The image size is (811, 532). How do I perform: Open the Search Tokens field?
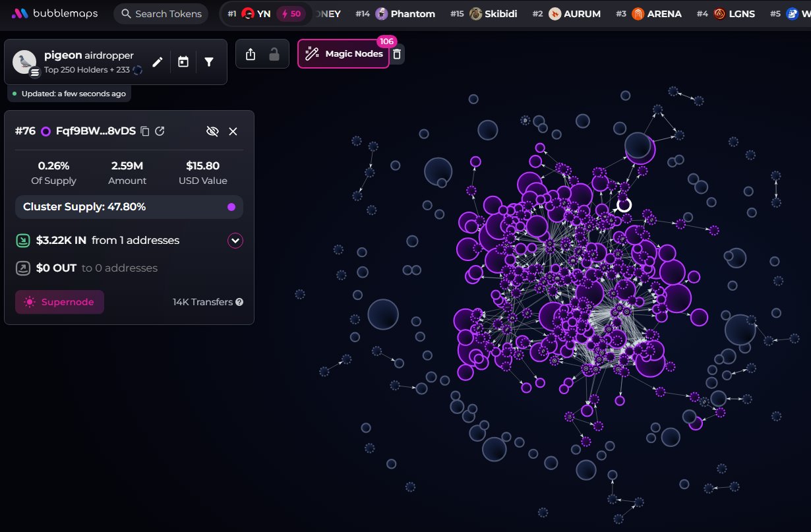pyautogui.click(x=161, y=14)
